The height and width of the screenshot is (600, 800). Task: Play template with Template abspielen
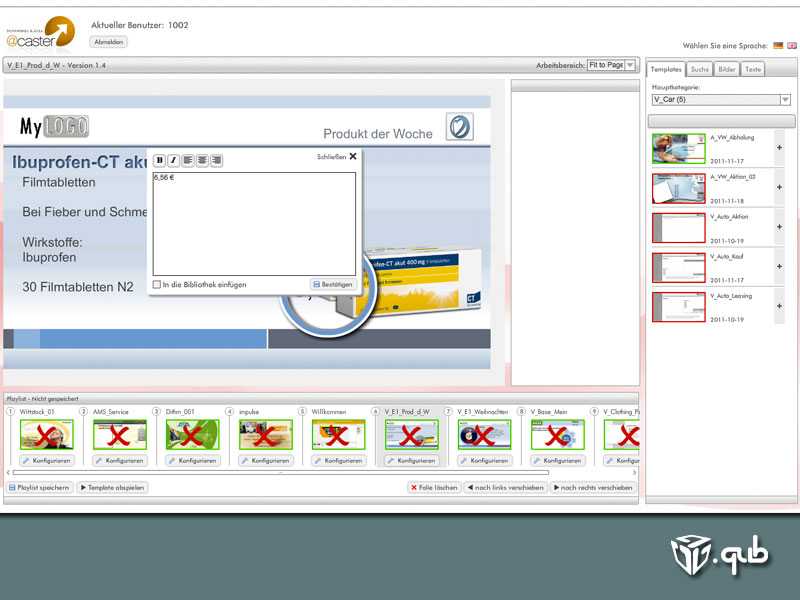112,488
